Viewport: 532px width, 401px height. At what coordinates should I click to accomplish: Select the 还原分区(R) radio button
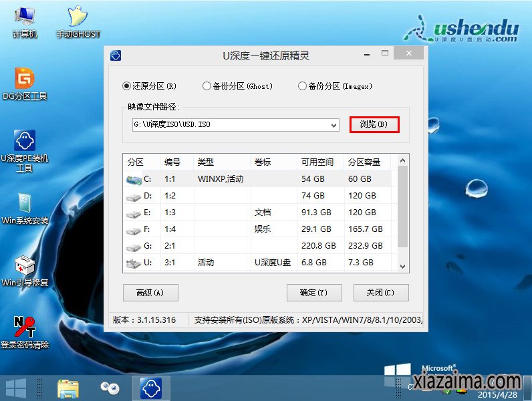tap(126, 86)
